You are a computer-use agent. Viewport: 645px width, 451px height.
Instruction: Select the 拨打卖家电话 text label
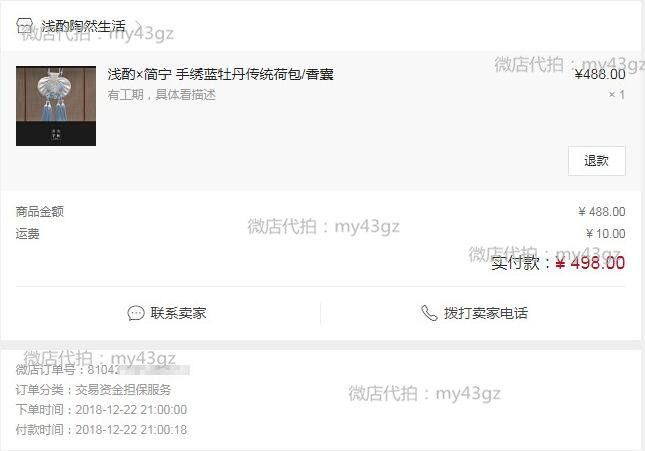[x=485, y=313]
